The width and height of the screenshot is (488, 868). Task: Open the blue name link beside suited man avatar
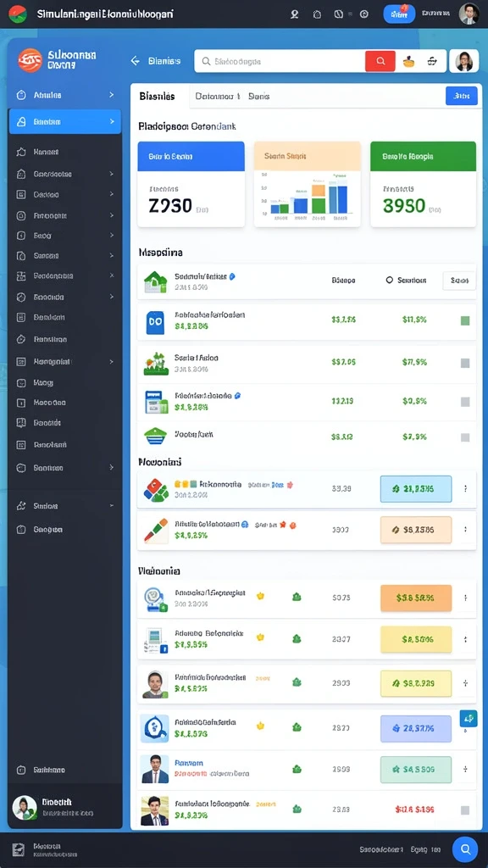coord(189,763)
